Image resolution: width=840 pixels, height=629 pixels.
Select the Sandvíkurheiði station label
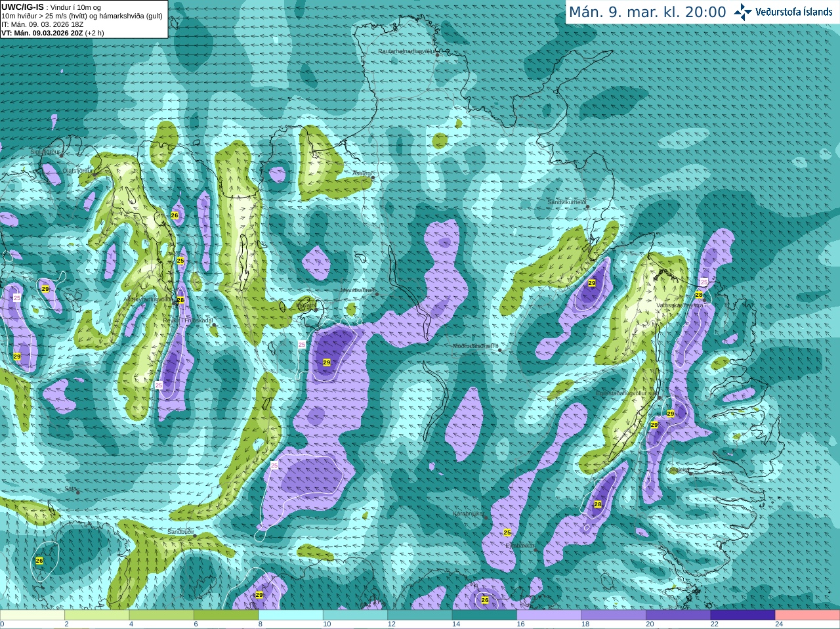(x=567, y=202)
